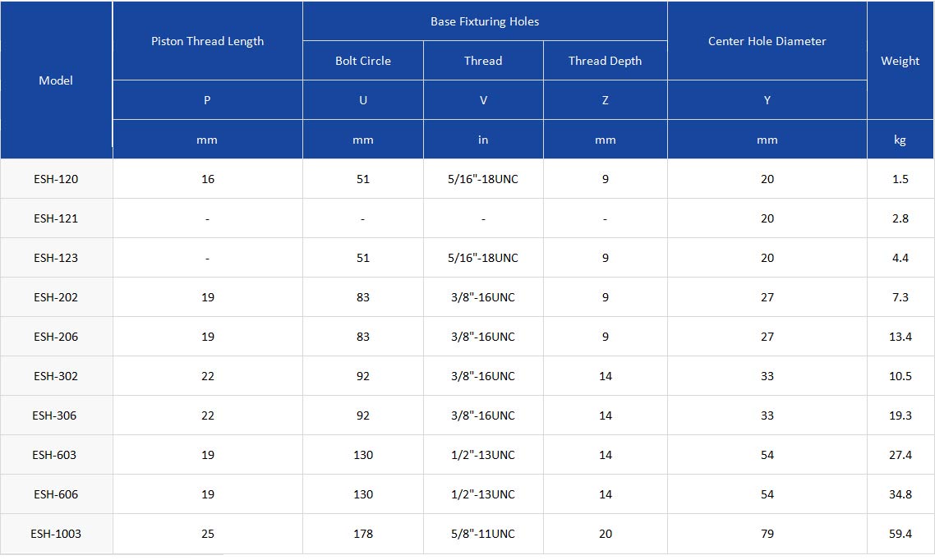Click the Piston Thread Length header

pyautogui.click(x=207, y=41)
